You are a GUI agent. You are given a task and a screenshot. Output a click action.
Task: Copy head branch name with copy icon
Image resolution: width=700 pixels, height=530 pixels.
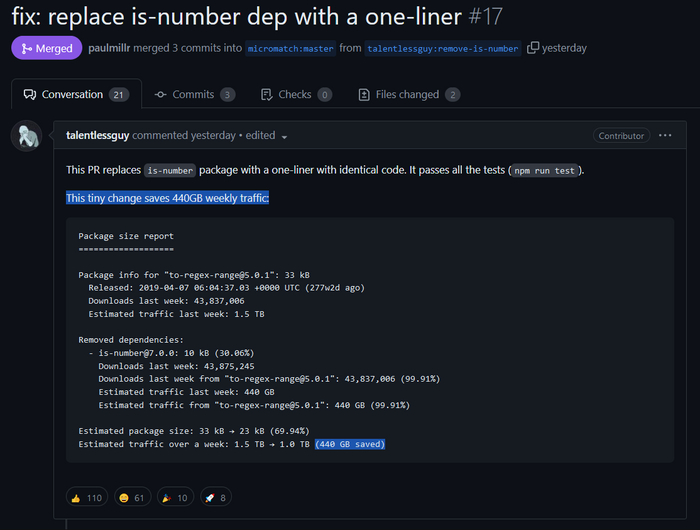533,48
